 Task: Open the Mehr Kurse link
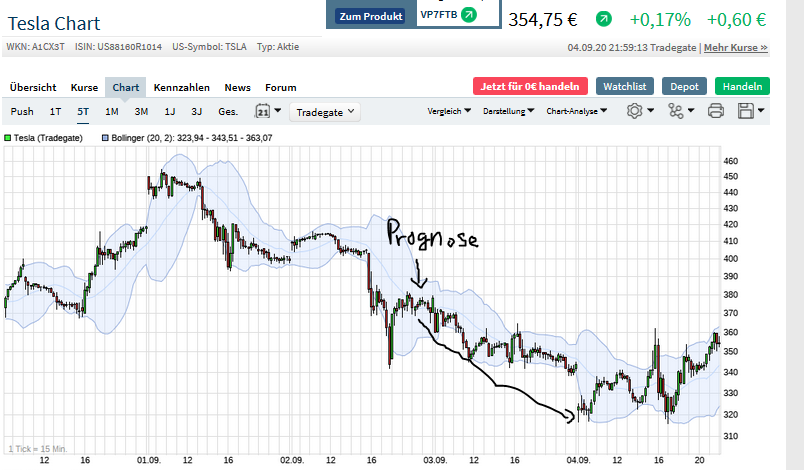coord(736,47)
